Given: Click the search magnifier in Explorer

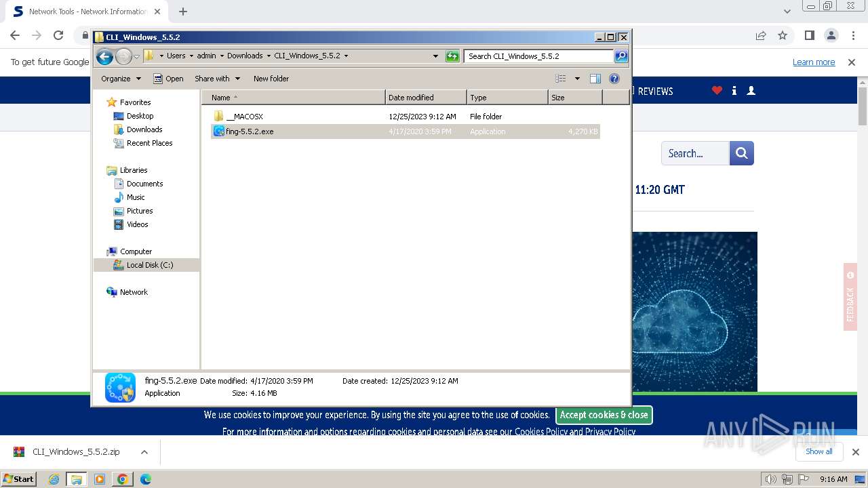Looking at the screenshot, I should click(x=621, y=56).
